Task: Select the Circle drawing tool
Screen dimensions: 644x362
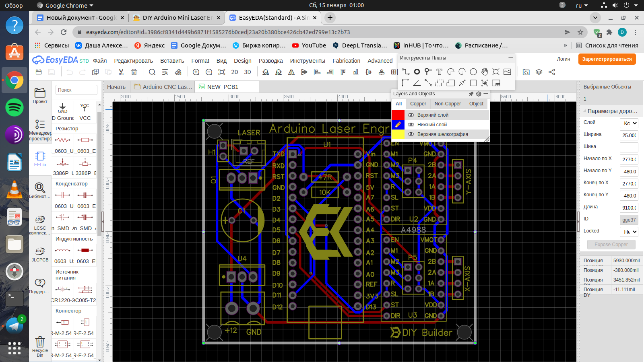Action: point(473,72)
